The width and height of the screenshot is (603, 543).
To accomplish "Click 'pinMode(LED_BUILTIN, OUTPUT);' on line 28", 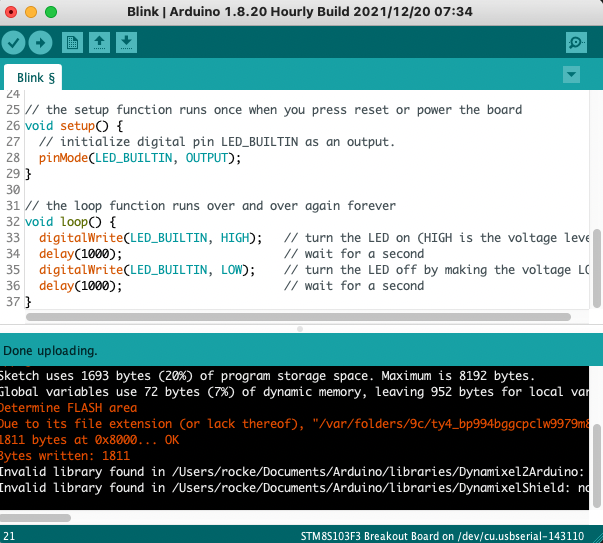I will [140, 158].
